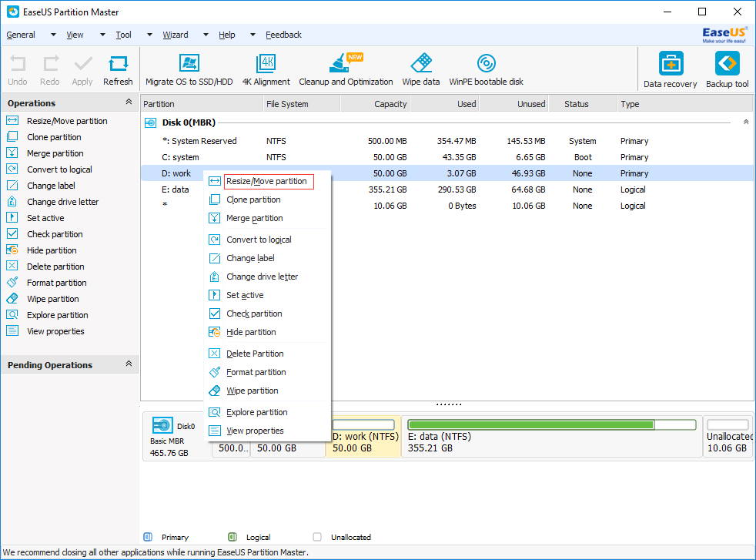The width and height of the screenshot is (756, 560).
Task: Click the Disk0 drive icon in disk map
Action: tap(162, 425)
